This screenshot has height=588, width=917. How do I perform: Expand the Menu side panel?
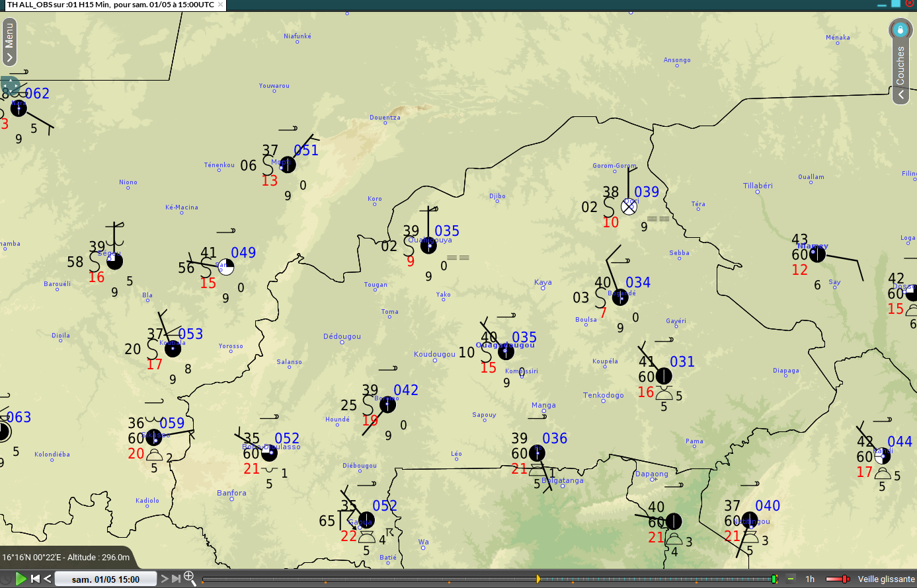point(9,42)
